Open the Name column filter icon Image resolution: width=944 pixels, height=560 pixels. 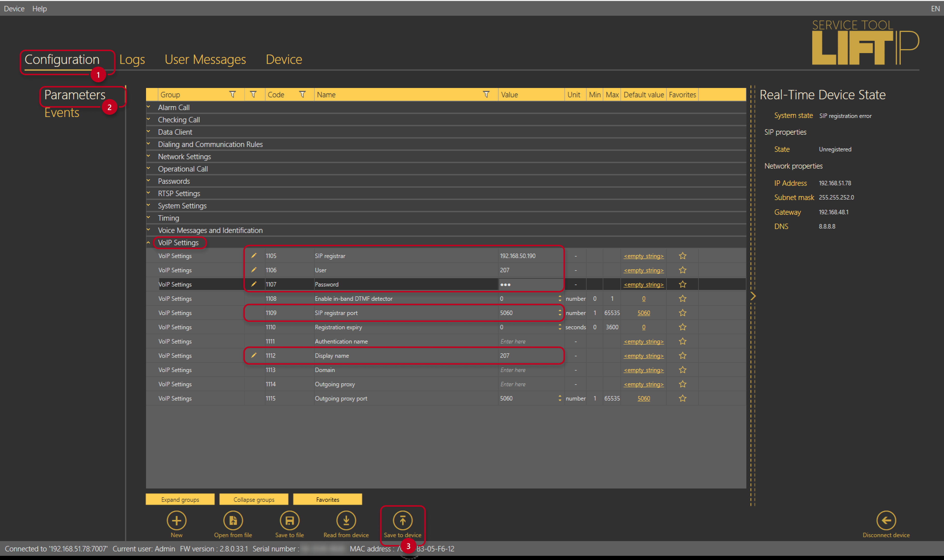click(x=486, y=94)
